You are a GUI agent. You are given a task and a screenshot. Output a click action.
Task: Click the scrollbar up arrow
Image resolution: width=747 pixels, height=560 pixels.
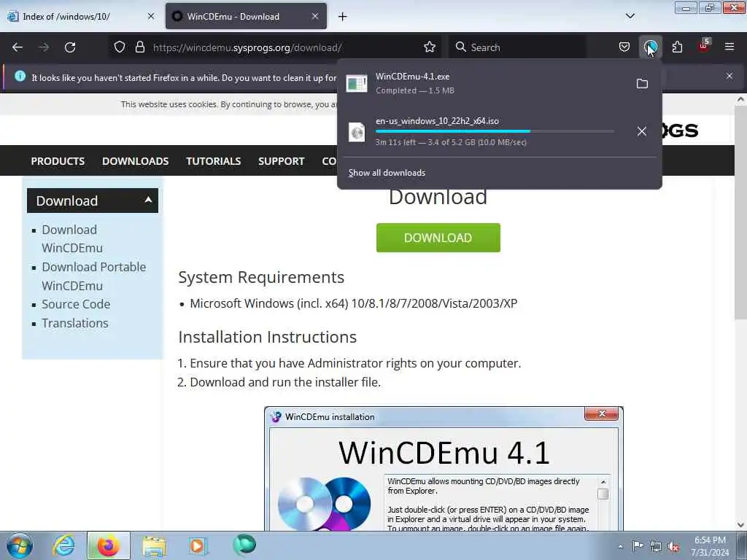pyautogui.click(x=740, y=99)
